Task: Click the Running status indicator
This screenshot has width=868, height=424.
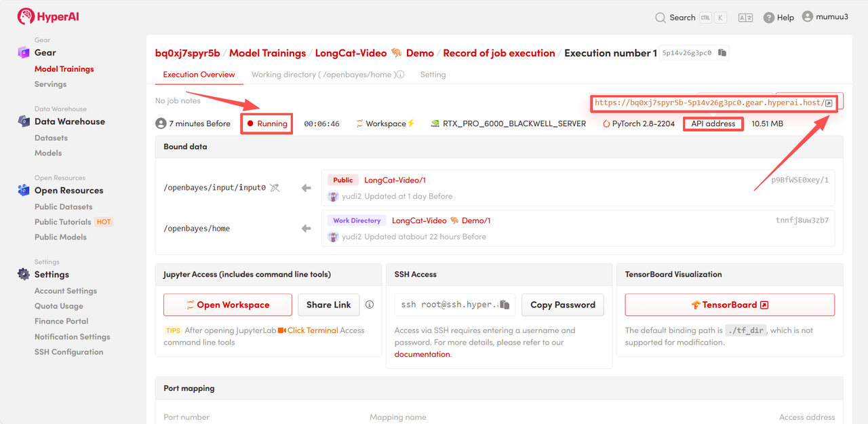Action: (267, 123)
